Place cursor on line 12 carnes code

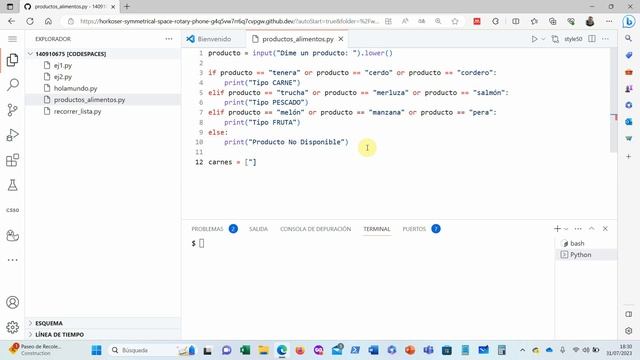(232, 162)
